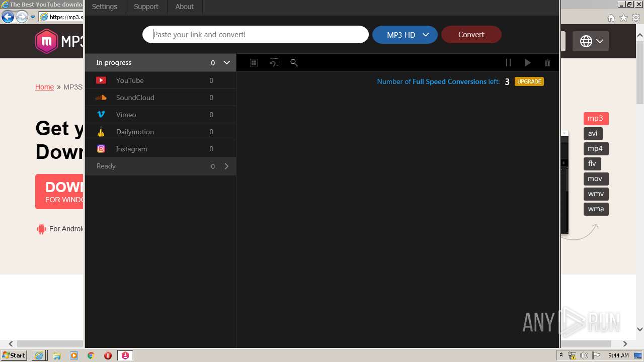Click the Convert button
The width and height of the screenshot is (644, 362).
coord(471,35)
